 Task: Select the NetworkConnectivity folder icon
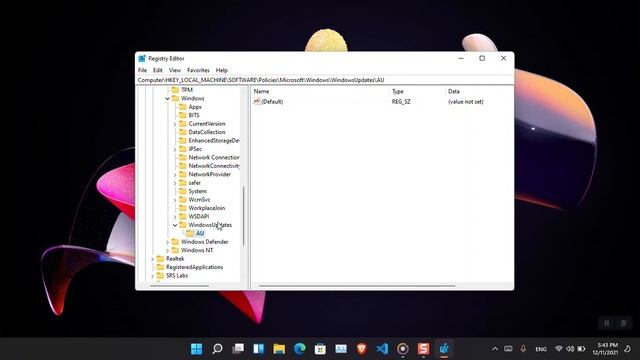tap(183, 166)
